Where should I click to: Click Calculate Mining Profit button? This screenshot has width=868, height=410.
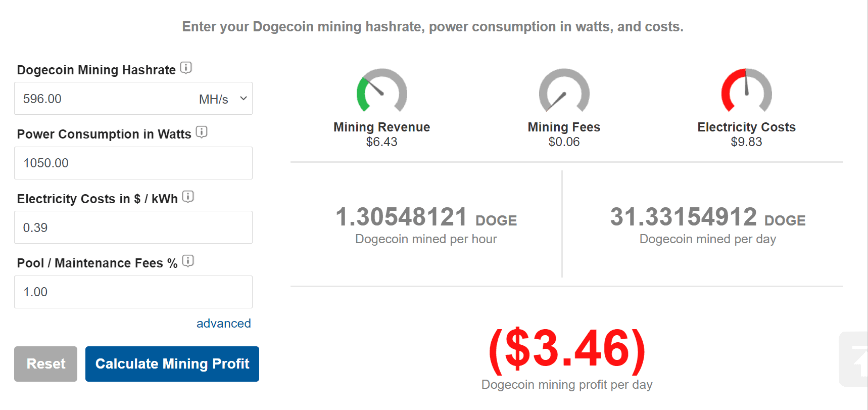click(172, 364)
